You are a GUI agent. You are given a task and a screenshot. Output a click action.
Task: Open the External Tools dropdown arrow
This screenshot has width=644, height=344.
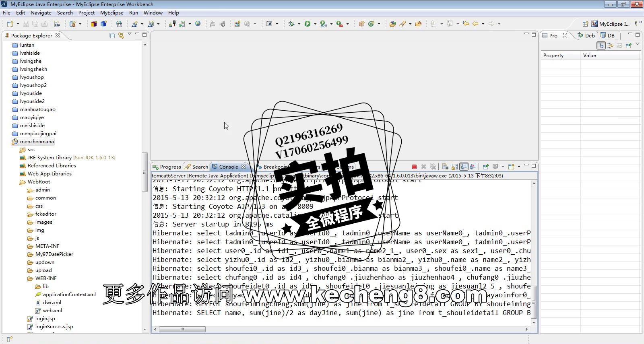347,24
